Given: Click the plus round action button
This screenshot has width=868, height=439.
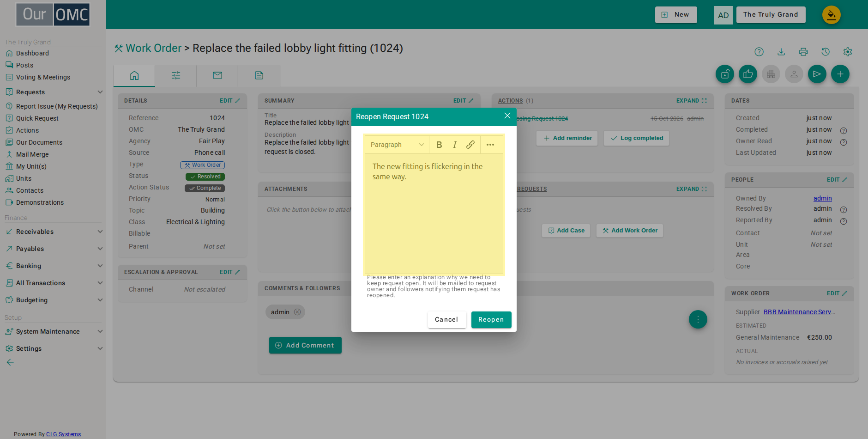Looking at the screenshot, I should click(x=840, y=74).
